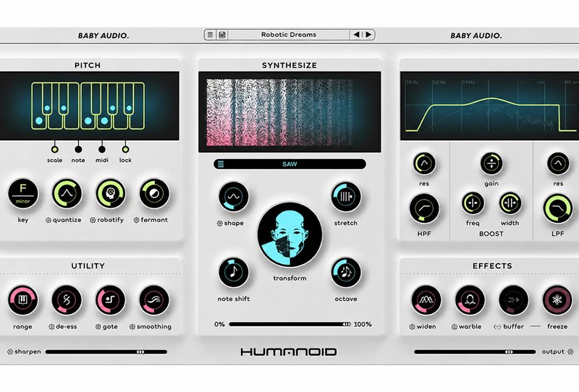Click the widen knob

click(426, 300)
